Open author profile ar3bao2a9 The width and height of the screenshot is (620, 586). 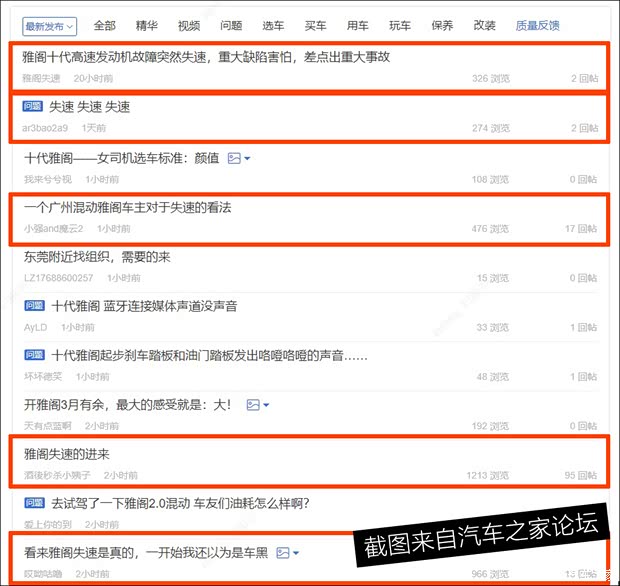45,128
